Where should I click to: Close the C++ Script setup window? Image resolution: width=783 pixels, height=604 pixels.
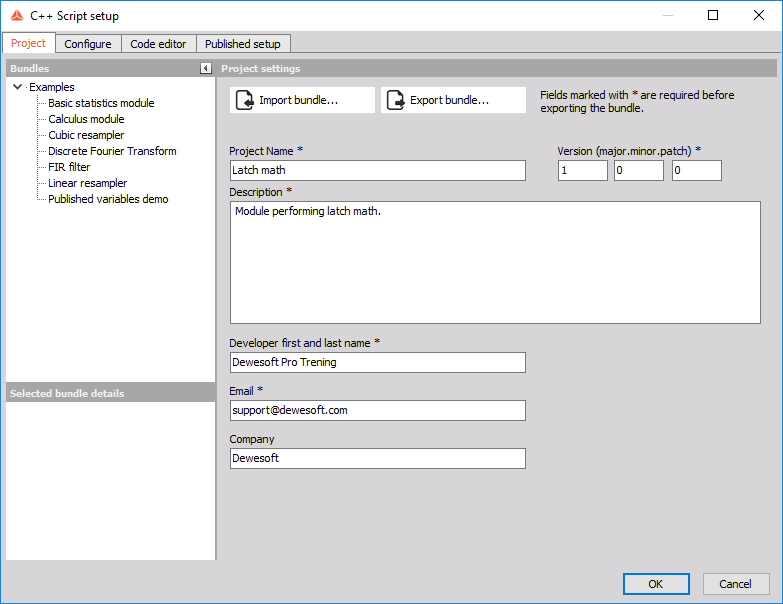pyautogui.click(x=759, y=15)
